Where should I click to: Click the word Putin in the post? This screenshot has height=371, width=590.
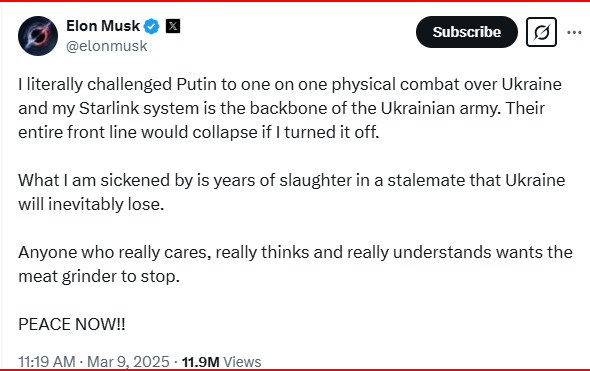(x=197, y=84)
